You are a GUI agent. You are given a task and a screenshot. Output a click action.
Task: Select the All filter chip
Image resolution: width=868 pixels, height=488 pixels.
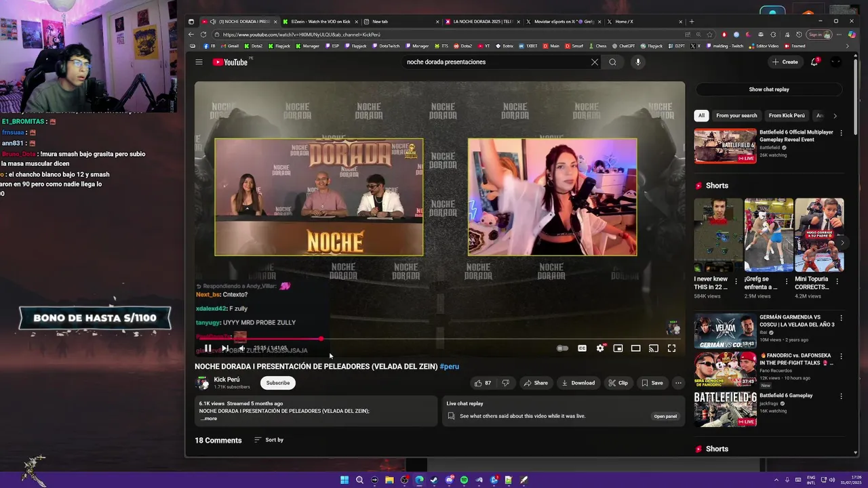tap(701, 115)
